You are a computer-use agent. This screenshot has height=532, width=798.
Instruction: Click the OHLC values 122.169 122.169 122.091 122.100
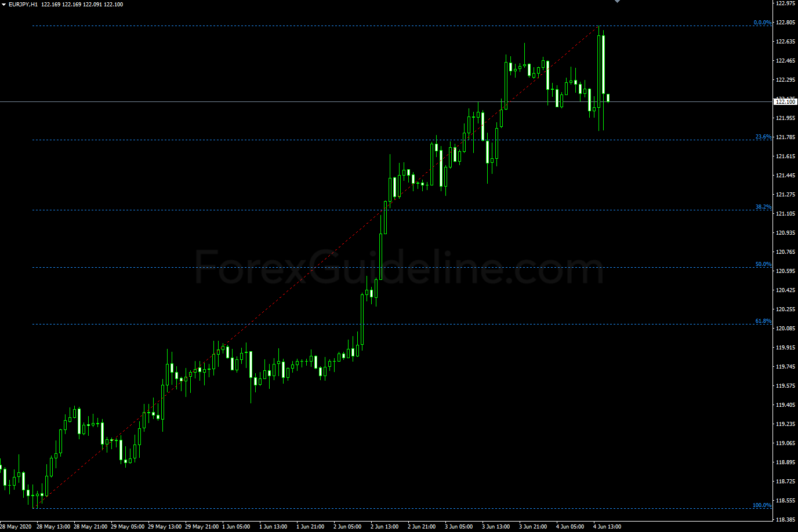click(x=82, y=5)
